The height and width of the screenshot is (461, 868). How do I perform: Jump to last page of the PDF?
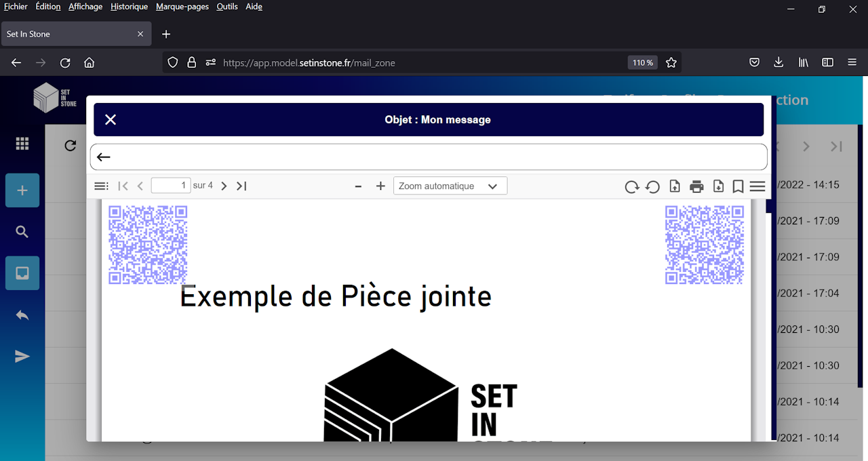tap(241, 186)
